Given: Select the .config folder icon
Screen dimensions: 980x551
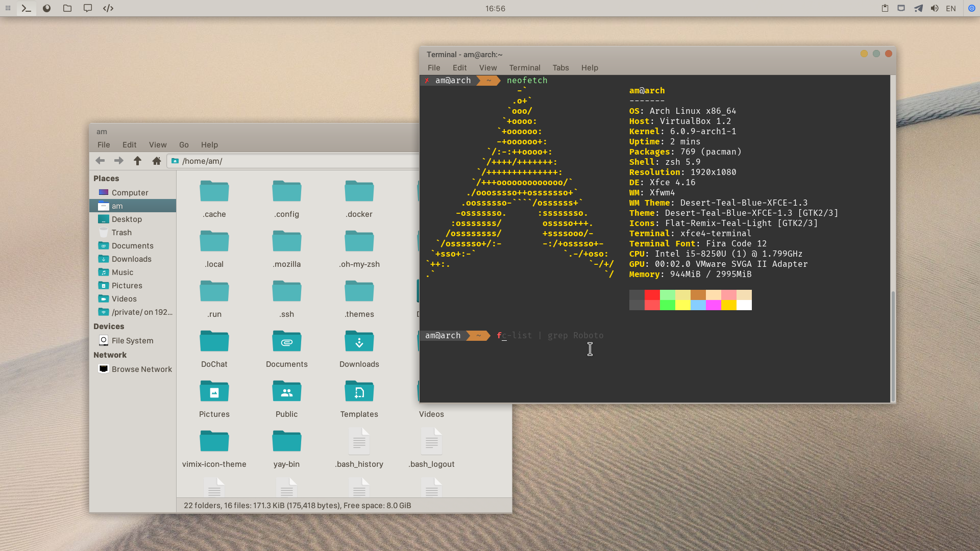Looking at the screenshot, I should (x=287, y=191).
